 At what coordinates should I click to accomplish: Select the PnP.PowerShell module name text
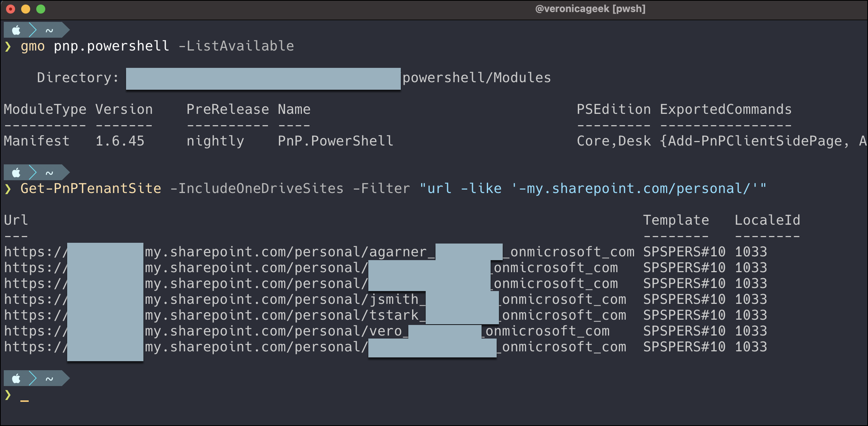pos(335,141)
